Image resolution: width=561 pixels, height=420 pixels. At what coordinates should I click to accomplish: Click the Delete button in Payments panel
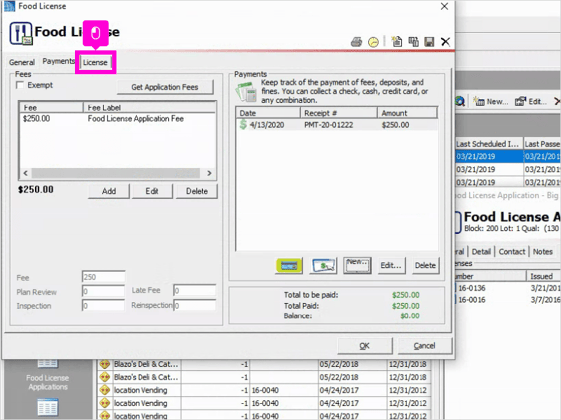point(425,265)
